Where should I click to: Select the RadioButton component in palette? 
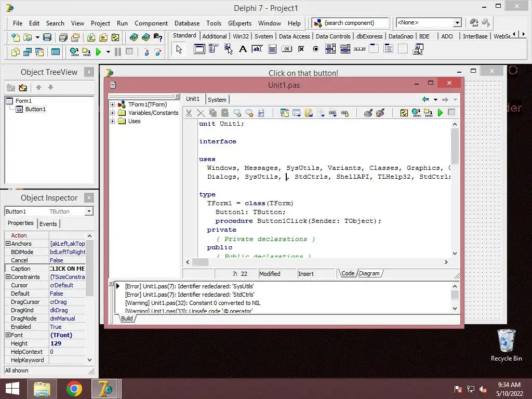click(315, 49)
